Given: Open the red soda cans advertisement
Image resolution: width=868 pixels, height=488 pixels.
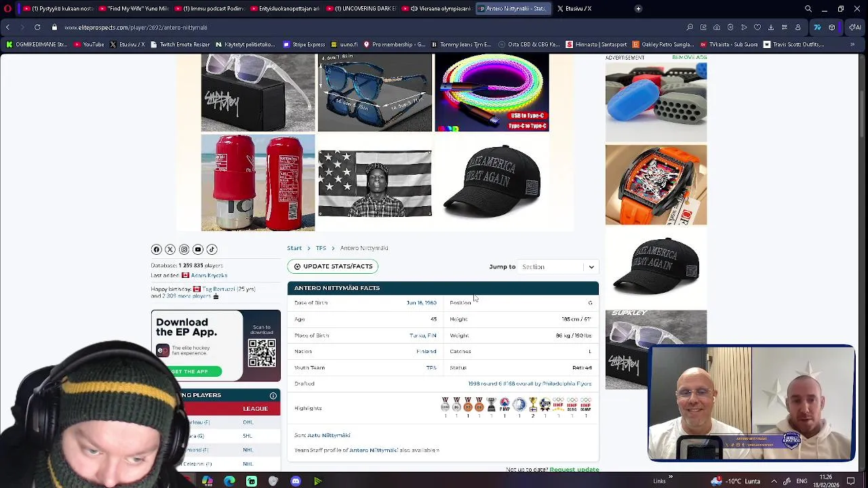Looking at the screenshot, I should click(258, 182).
